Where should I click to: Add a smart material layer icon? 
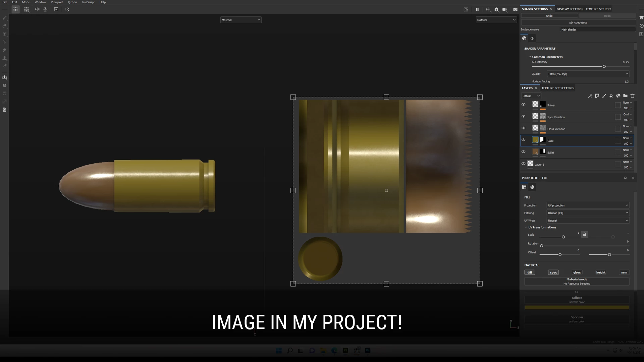point(618,96)
